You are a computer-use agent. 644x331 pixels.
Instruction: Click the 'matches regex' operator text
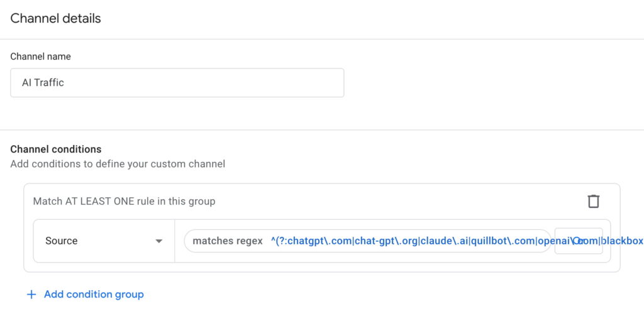point(228,241)
